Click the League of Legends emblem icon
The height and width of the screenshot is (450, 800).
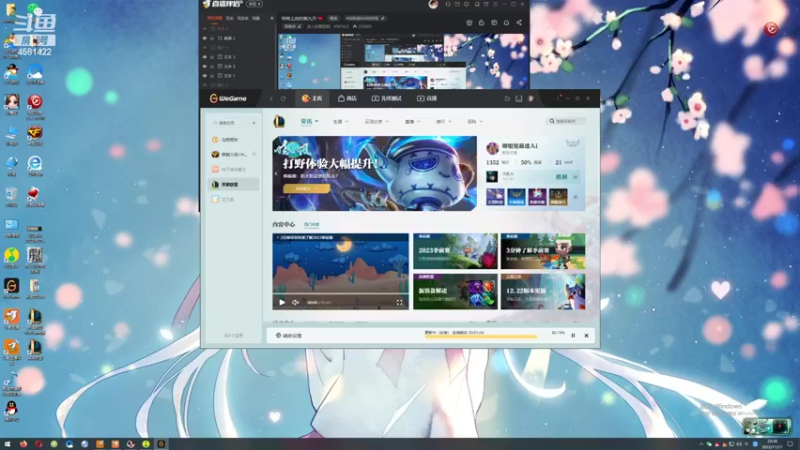click(279, 121)
